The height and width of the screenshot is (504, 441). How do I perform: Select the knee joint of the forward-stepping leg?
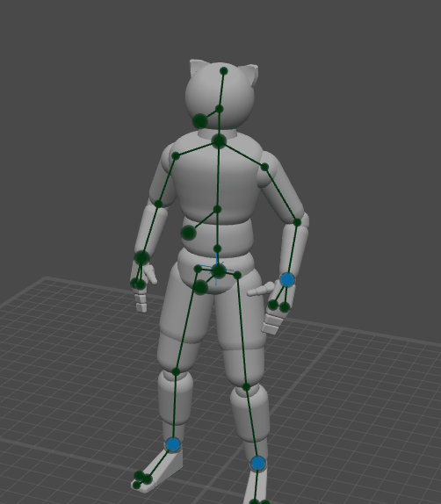[176, 371]
